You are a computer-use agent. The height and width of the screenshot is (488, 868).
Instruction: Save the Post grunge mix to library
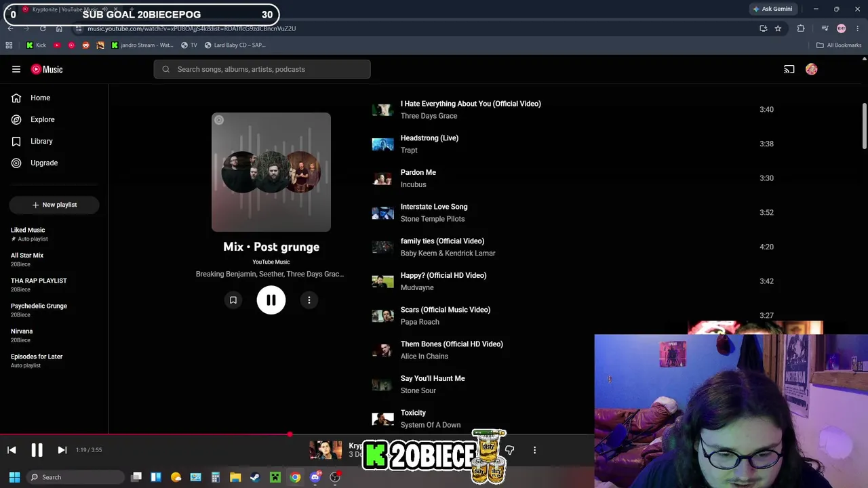233,300
